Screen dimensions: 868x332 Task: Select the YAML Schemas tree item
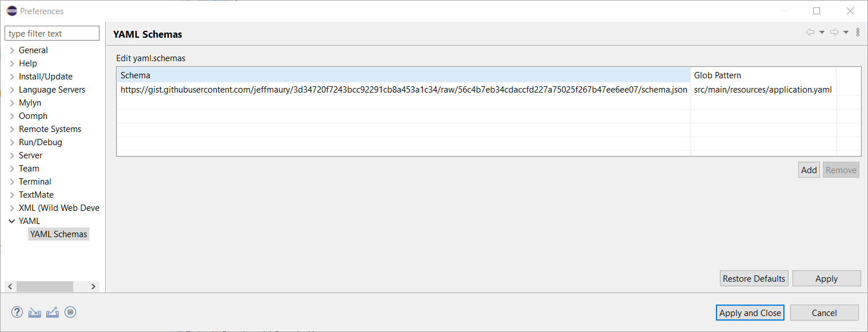coord(58,234)
